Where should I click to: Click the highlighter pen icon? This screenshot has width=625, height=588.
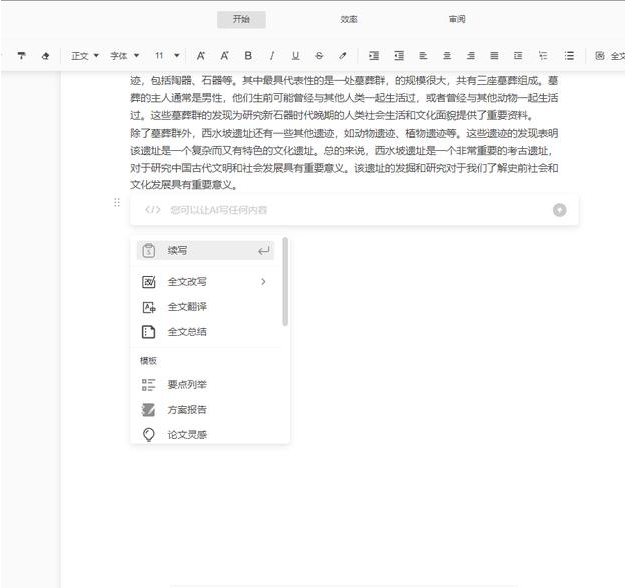pyautogui.click(x=343, y=56)
